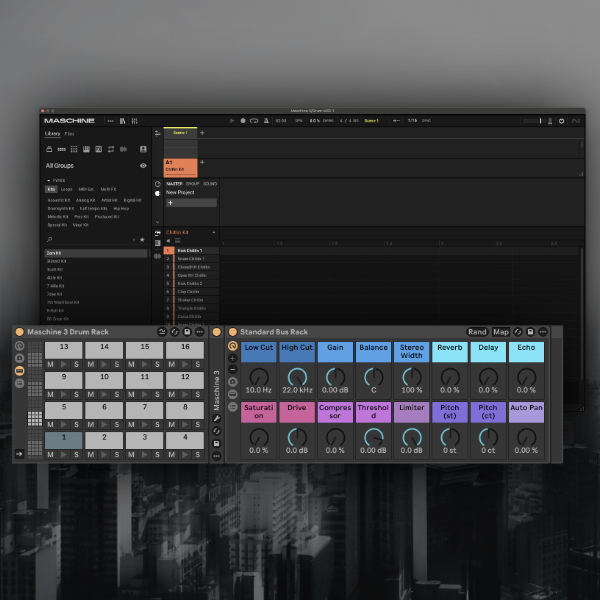Collapse the TYPES section arrow
This screenshot has height=600, width=600.
point(49,180)
